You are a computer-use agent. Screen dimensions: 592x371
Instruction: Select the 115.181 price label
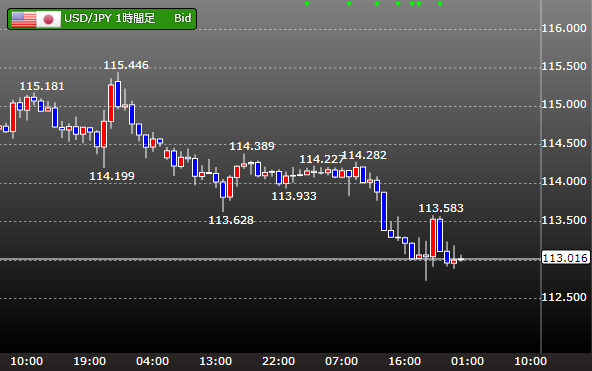(42, 86)
